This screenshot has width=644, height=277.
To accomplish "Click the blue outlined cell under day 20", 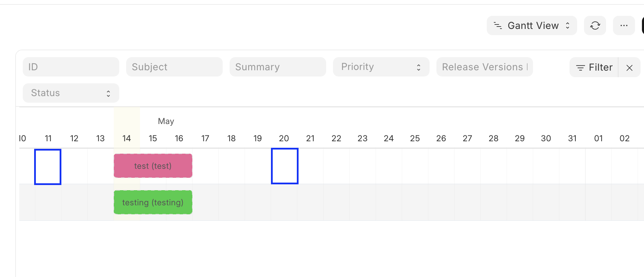I will [x=285, y=166].
